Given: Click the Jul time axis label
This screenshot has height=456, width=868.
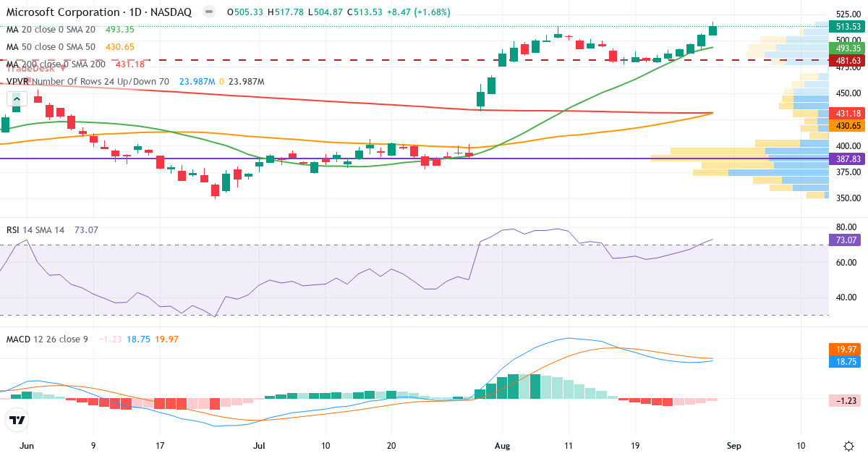Looking at the screenshot, I should pos(259,445).
